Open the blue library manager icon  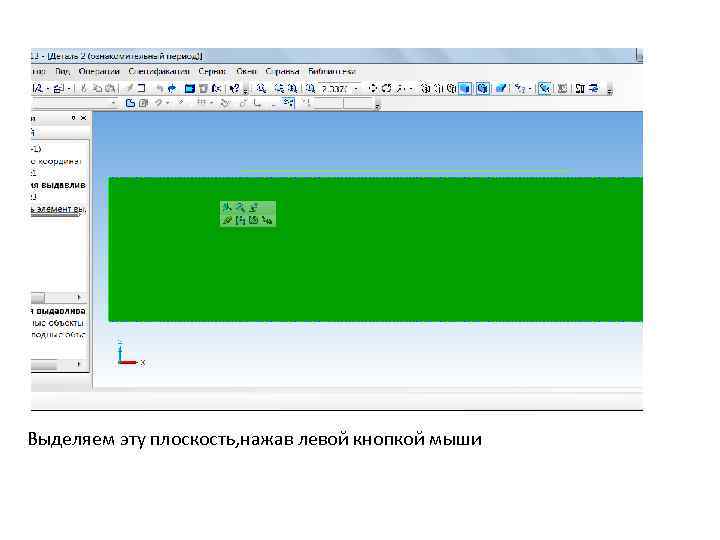pyautogui.click(x=190, y=88)
